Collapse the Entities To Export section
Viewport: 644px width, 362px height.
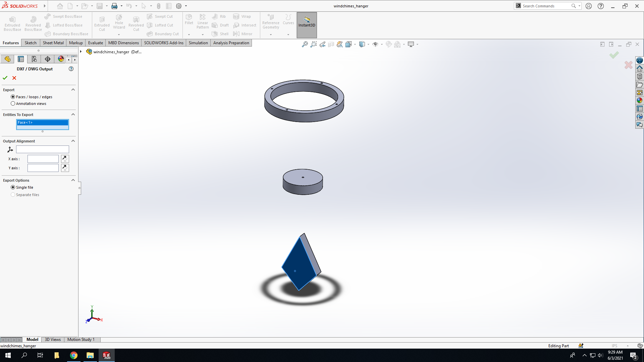[73, 114]
